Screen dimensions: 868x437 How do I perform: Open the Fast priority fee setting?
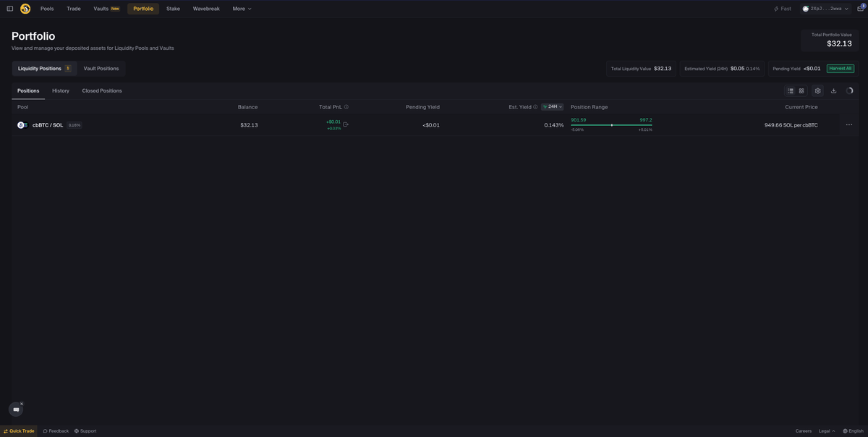(783, 9)
